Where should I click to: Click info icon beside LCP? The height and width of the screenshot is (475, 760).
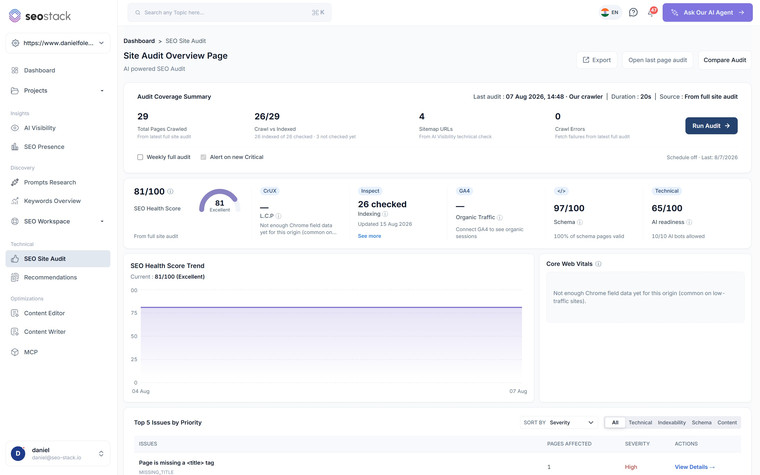tap(279, 216)
